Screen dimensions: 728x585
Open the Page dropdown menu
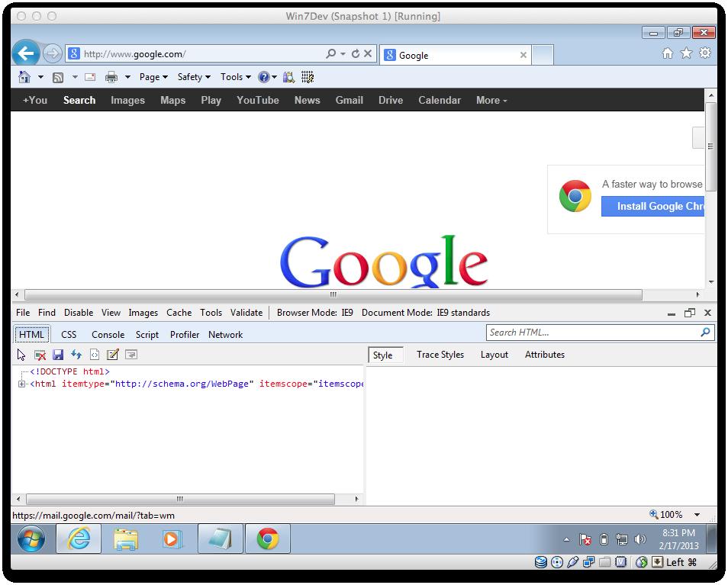click(x=153, y=77)
